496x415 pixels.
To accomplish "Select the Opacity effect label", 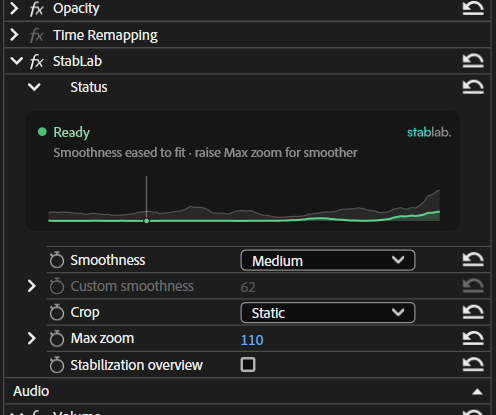I will tap(76, 9).
